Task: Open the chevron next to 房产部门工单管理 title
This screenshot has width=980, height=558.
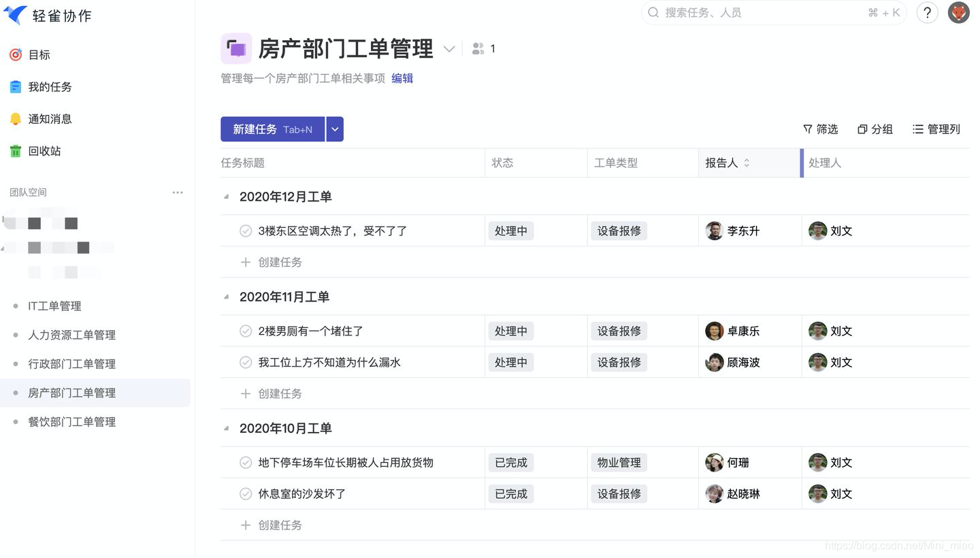Action: pyautogui.click(x=448, y=49)
